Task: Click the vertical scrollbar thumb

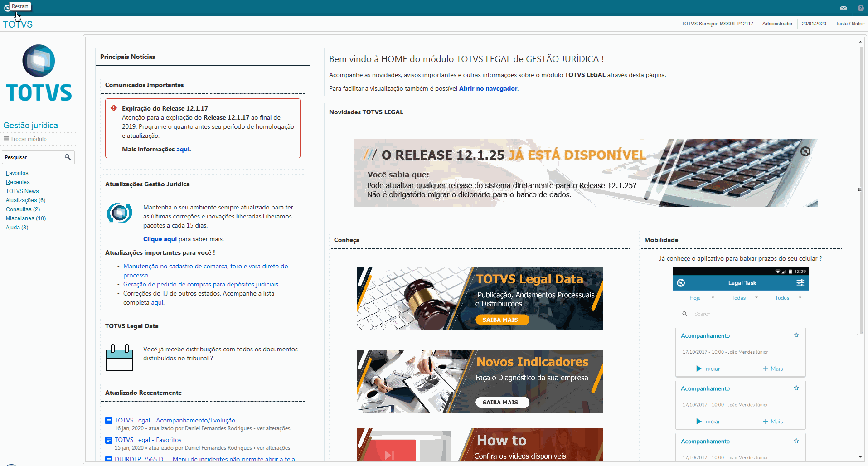Action: [x=860, y=189]
